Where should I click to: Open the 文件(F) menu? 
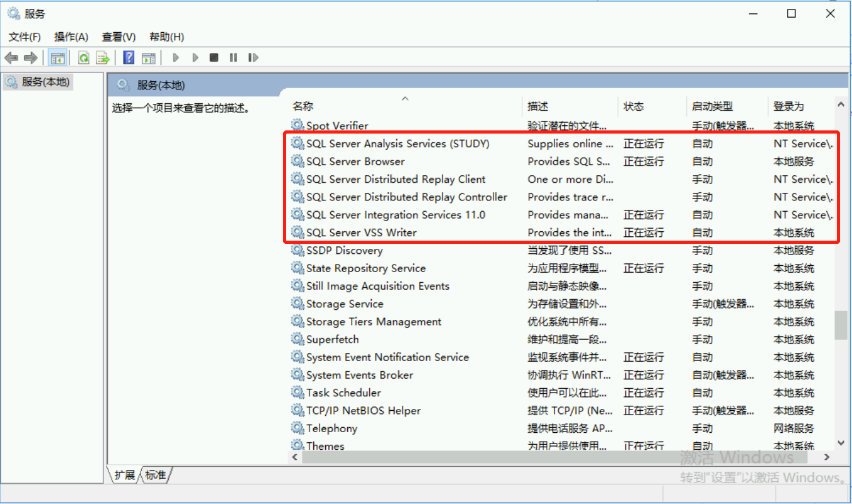25,37
